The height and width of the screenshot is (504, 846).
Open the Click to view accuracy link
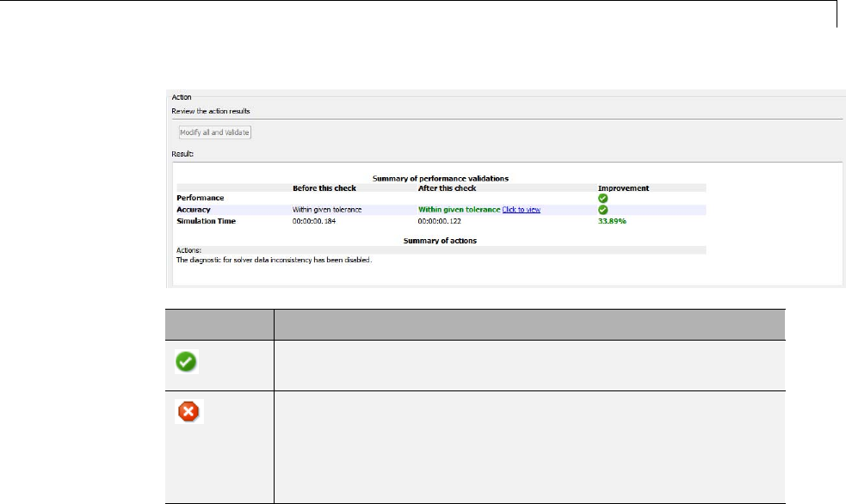pyautogui.click(x=522, y=210)
